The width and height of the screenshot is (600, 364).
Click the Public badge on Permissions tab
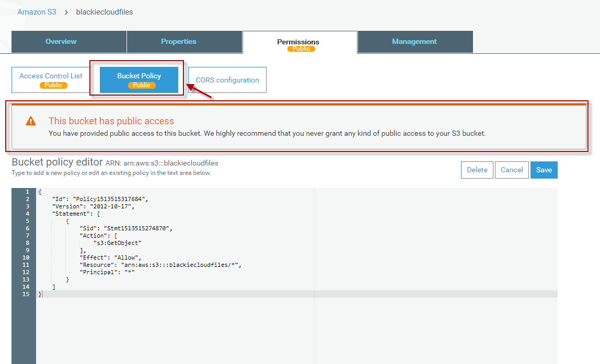(301, 49)
